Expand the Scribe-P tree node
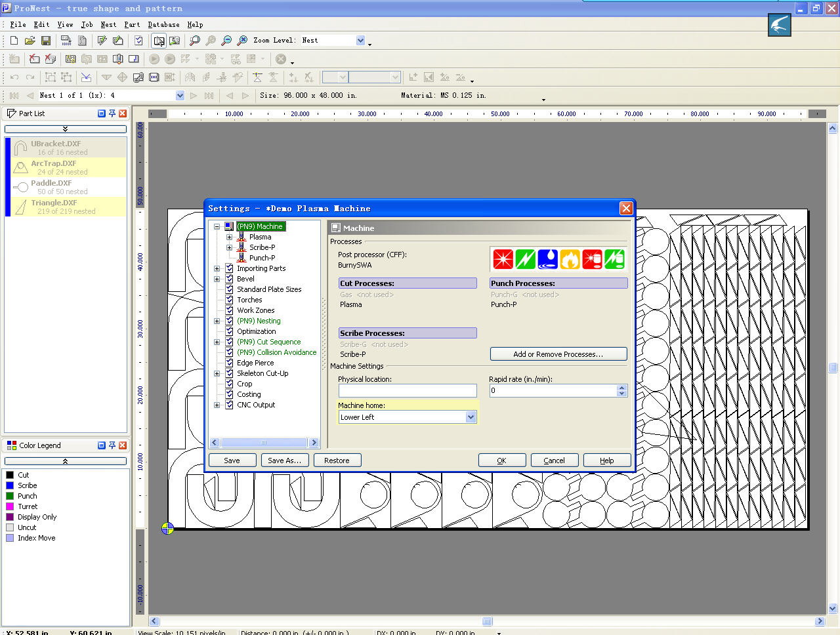 [x=229, y=247]
